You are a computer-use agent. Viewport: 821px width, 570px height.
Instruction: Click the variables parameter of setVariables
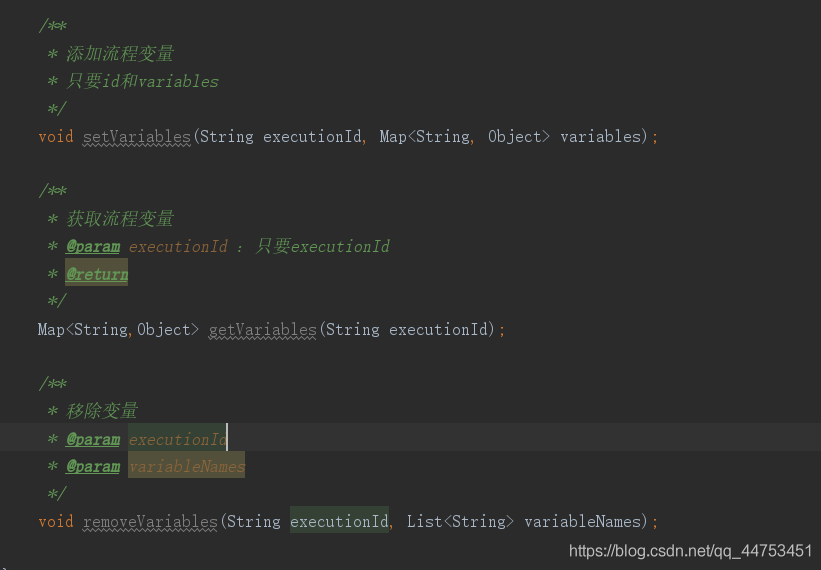coord(603,136)
